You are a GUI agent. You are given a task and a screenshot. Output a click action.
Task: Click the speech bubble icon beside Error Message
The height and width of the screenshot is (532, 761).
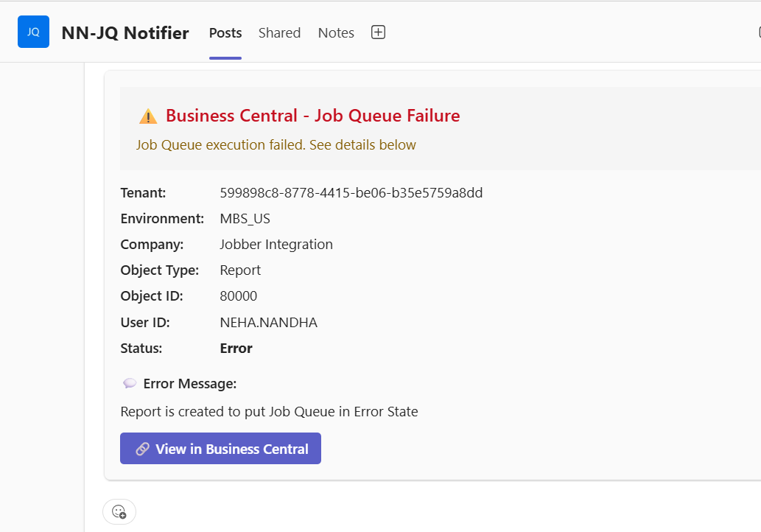[x=130, y=383]
